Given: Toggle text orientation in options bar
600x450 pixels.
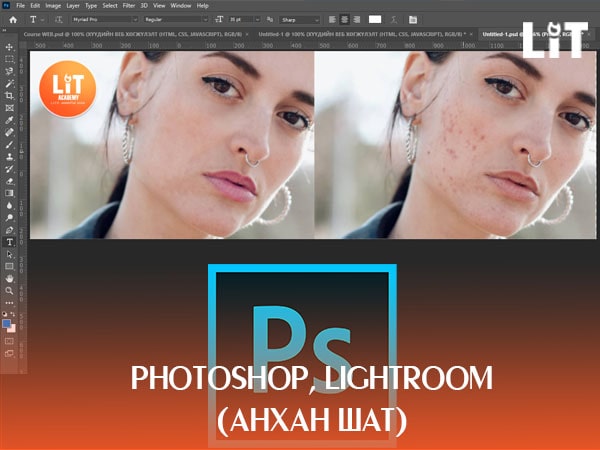Looking at the screenshot, I should click(58, 20).
